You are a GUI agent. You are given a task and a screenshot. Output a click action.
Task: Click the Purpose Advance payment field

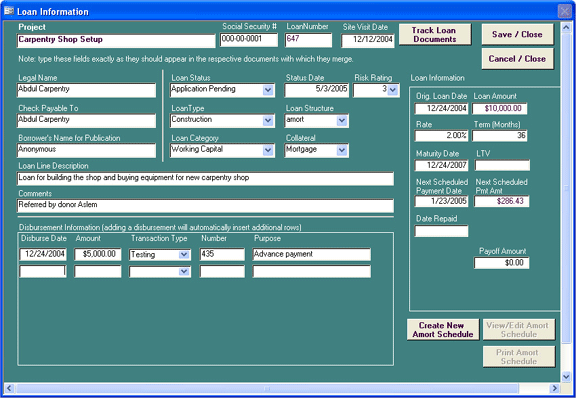pyautogui.click(x=312, y=254)
